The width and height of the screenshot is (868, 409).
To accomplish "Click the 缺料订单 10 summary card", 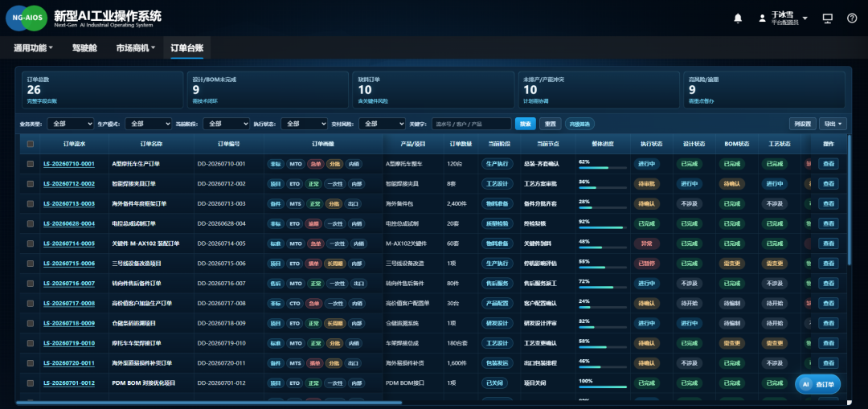I will coord(433,90).
